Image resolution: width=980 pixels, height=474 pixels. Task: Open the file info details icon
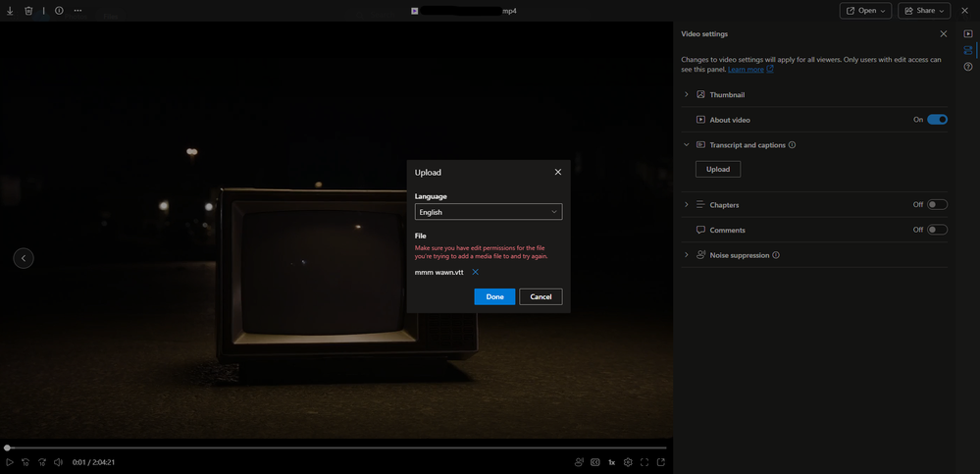point(59,11)
